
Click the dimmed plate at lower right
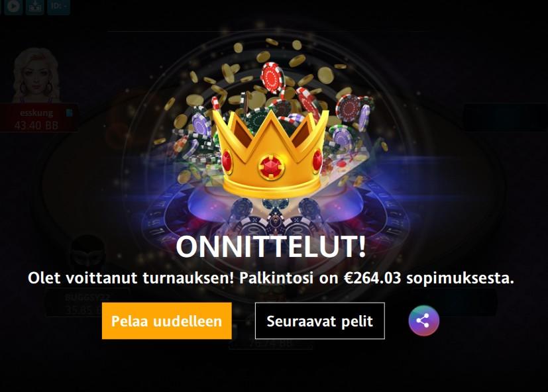click(x=455, y=302)
